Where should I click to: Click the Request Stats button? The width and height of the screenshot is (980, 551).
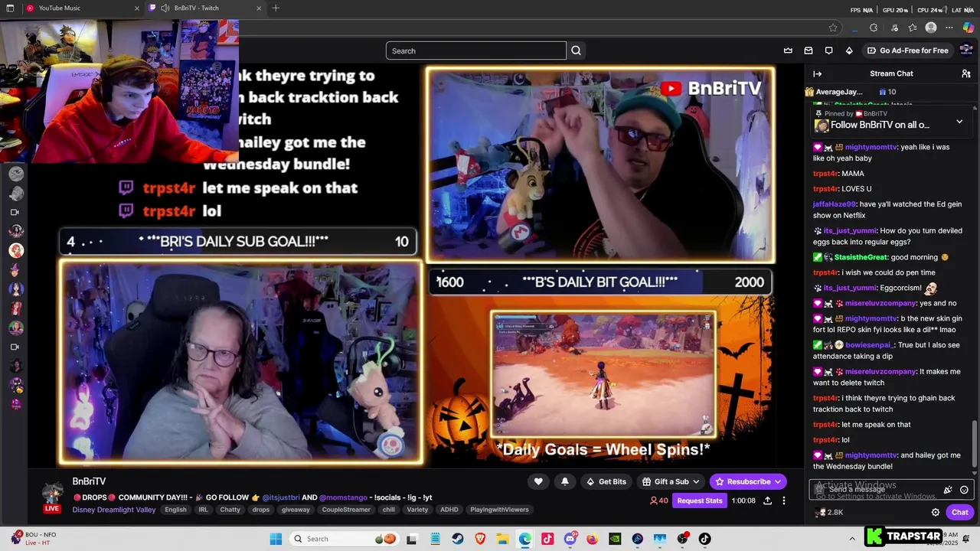click(700, 500)
